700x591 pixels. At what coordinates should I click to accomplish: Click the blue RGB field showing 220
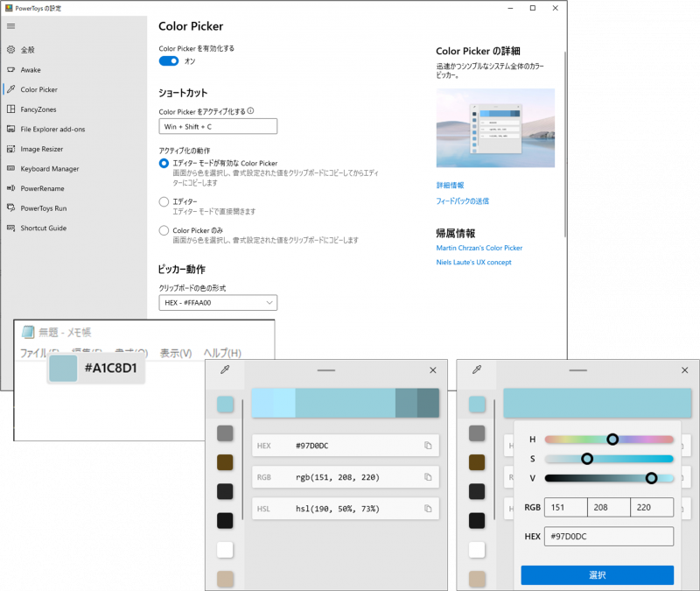(x=651, y=508)
